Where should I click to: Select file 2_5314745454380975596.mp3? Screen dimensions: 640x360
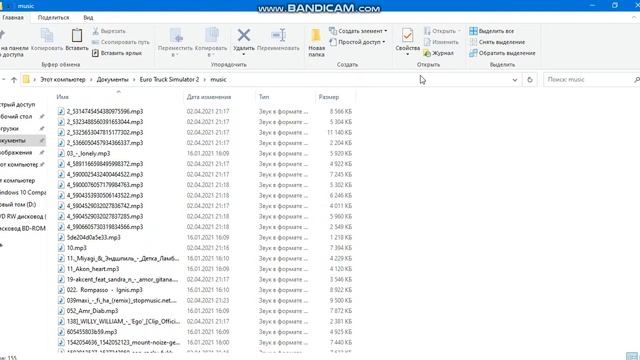(x=105, y=111)
